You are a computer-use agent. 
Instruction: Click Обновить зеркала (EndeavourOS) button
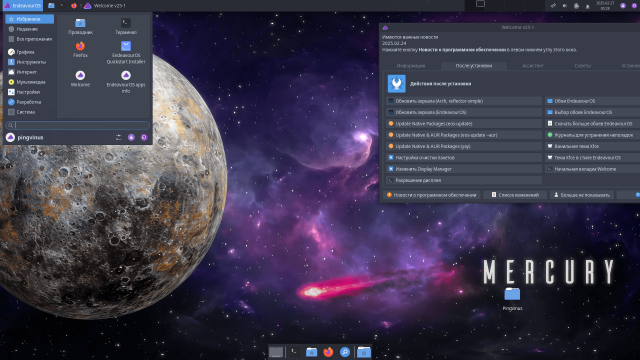tap(464, 112)
